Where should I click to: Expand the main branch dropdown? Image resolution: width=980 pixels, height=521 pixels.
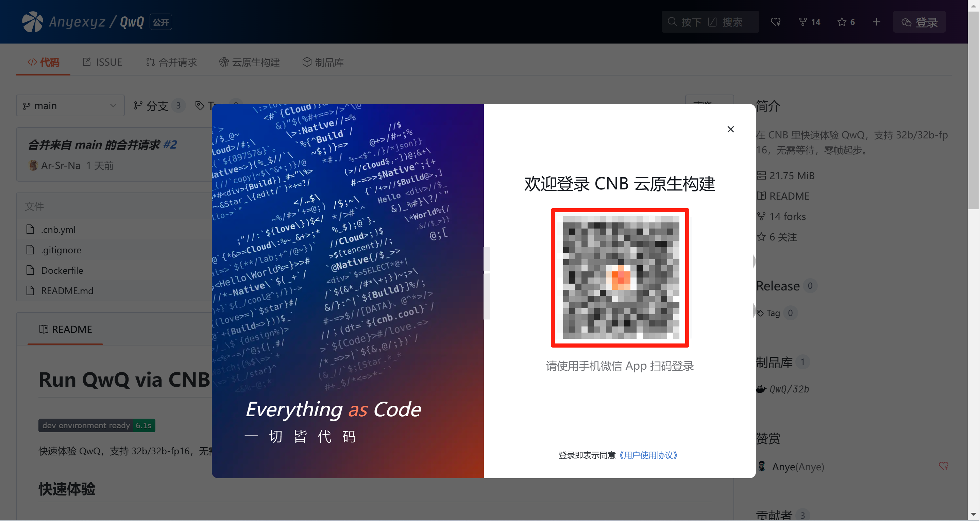click(x=70, y=105)
